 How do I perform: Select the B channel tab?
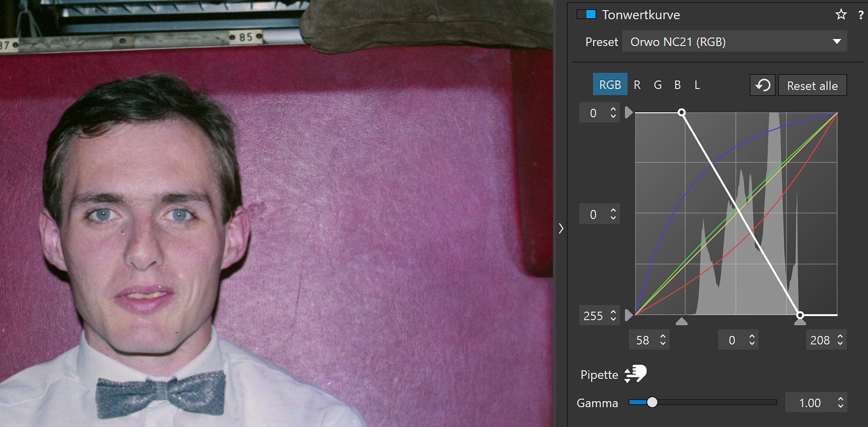677,85
